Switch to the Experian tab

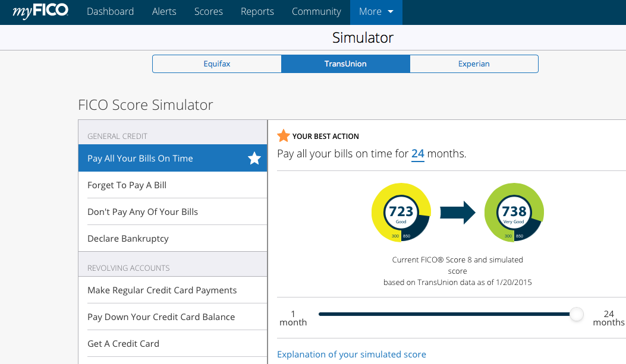(474, 64)
